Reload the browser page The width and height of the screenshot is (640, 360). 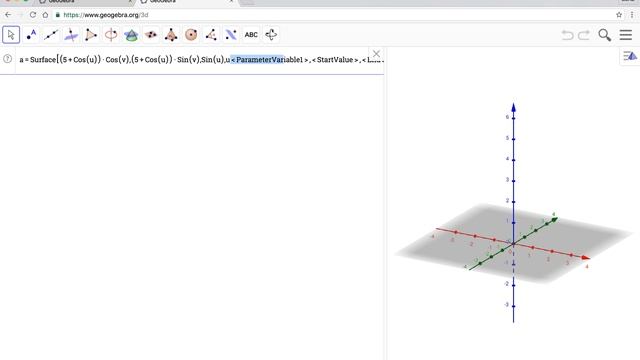pos(33,15)
